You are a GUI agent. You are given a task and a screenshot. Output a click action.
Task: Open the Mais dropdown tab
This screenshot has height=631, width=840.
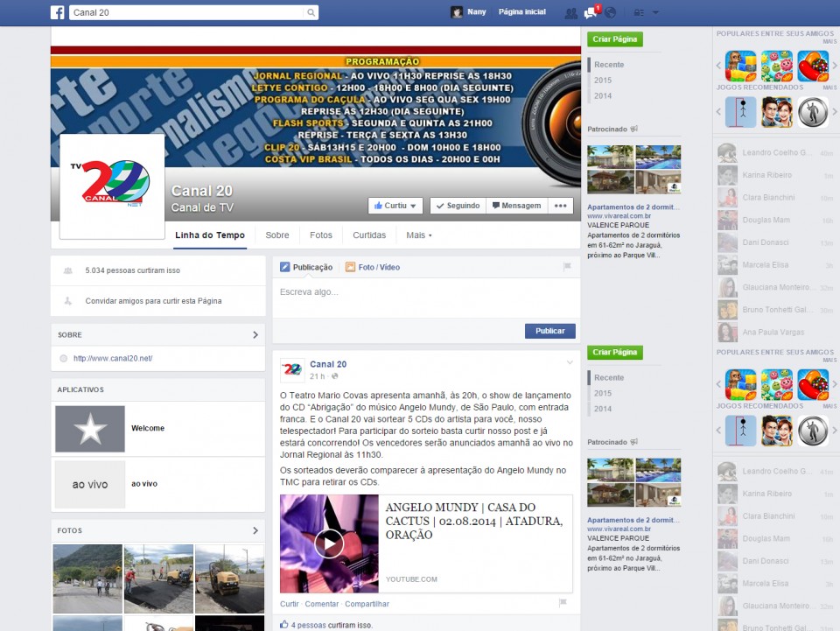[x=419, y=235]
